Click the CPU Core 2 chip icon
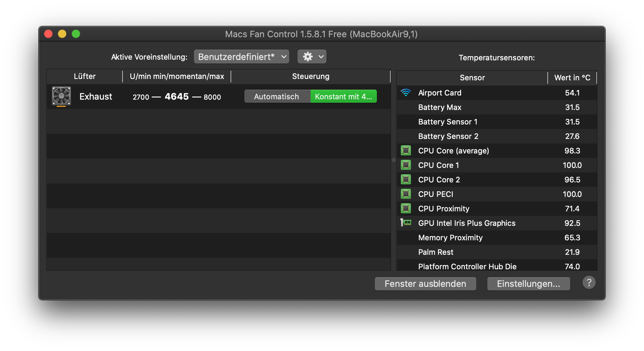644x351 pixels. (x=406, y=179)
